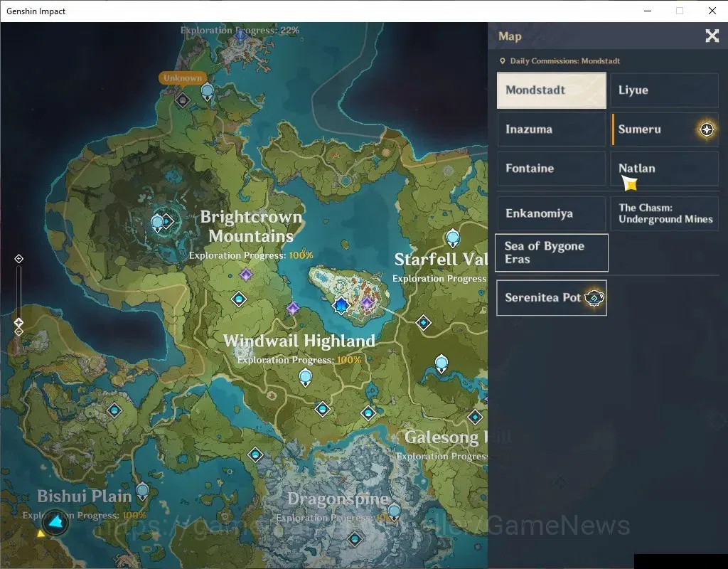The image size is (728, 569).
Task: Click the Bishui Plain area label
Action: point(85,496)
